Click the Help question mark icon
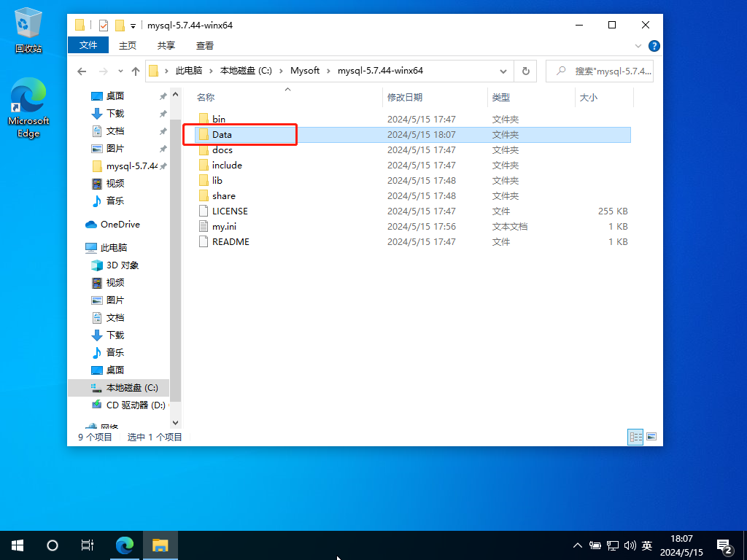The width and height of the screenshot is (747, 560). (654, 45)
